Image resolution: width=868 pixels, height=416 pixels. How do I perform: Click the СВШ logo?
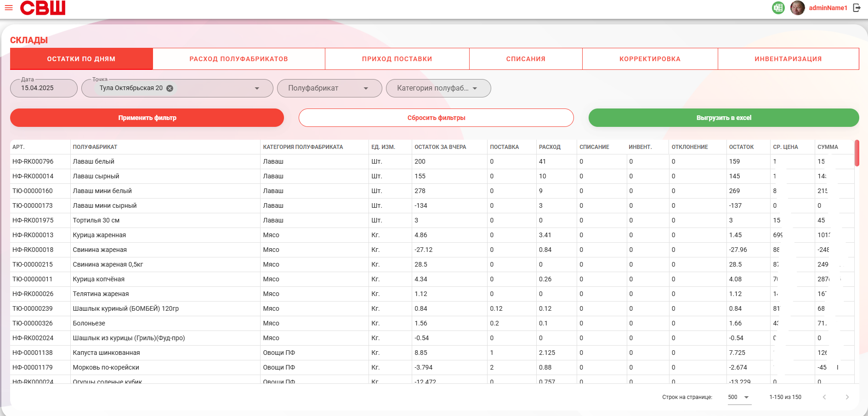(43, 8)
